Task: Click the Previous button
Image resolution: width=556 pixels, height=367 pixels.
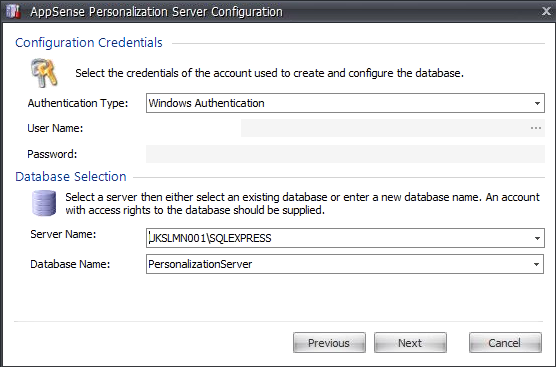Action: click(x=329, y=343)
